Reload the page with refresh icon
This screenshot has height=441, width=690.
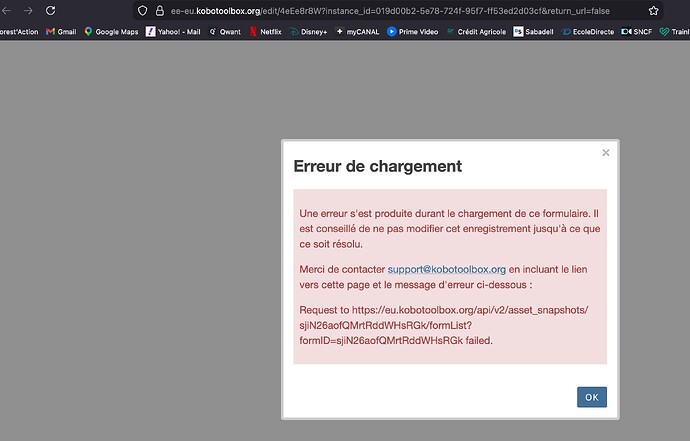49,10
